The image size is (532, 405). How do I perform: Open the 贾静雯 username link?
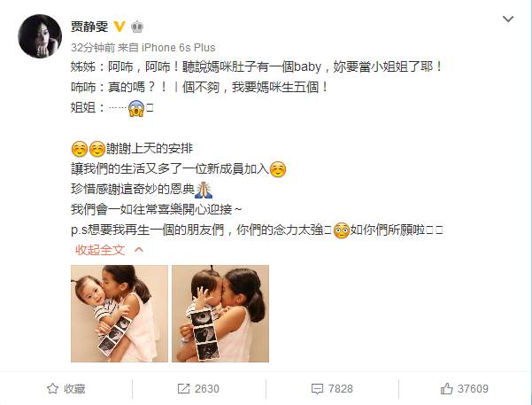(x=89, y=27)
